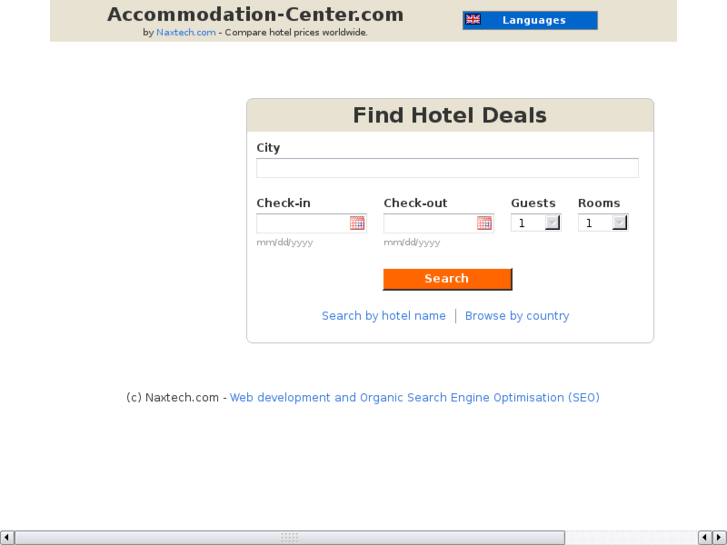Click the horizontal scrollbar thumb
Viewport: 727px width, 545px height.
pyautogui.click(x=289, y=538)
